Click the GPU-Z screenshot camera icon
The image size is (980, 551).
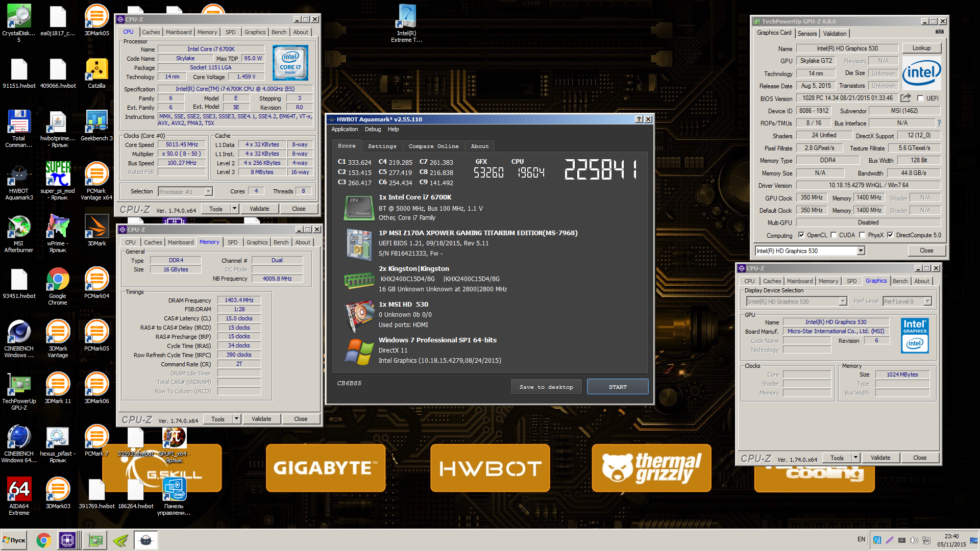(939, 32)
